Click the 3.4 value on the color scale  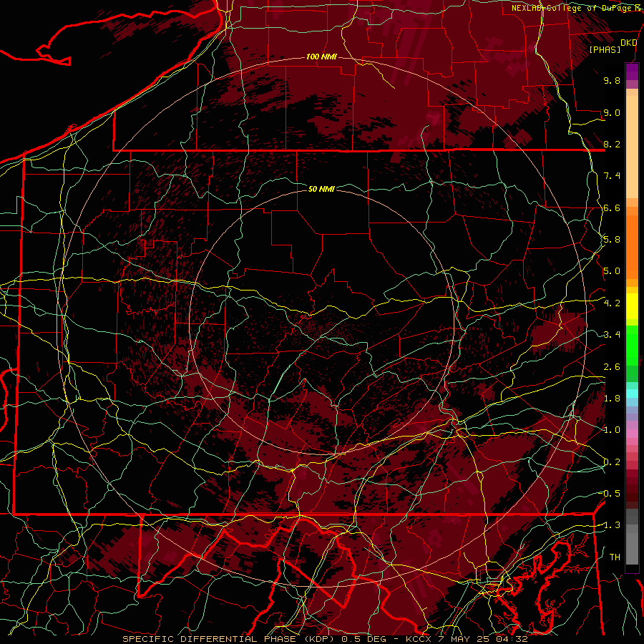(612, 335)
